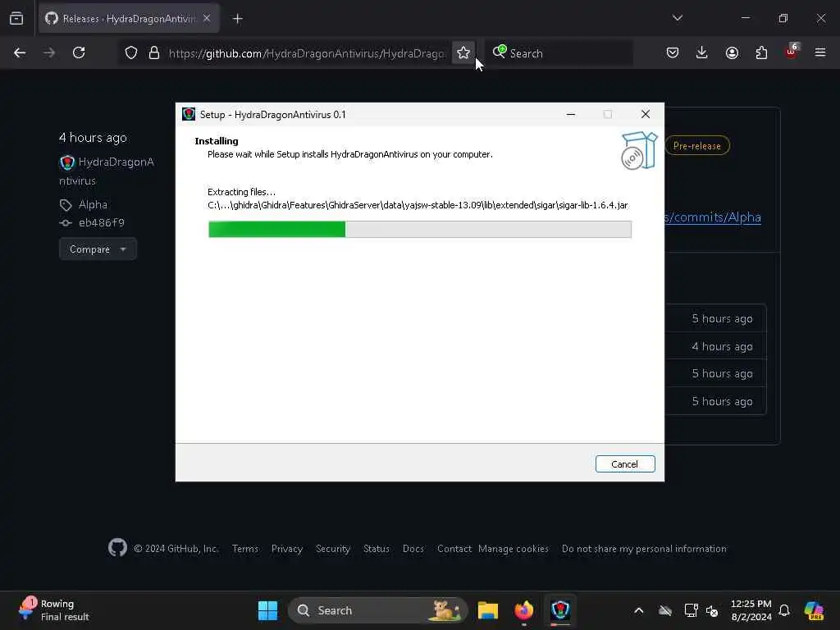Open Firefox View recent browsing icon

[x=16, y=19]
